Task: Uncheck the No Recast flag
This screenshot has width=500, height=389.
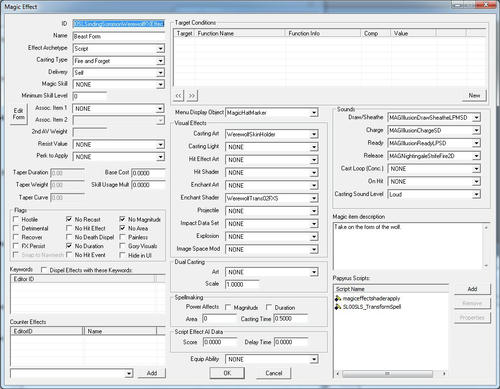Action: pyautogui.click(x=69, y=219)
